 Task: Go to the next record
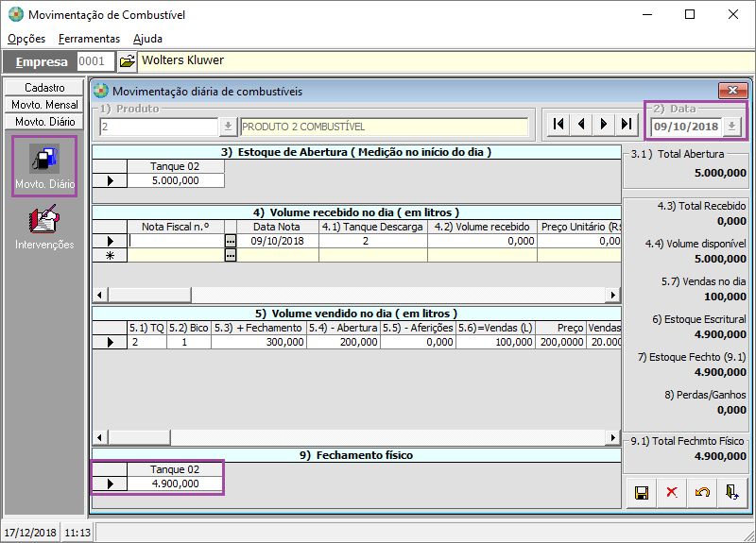(x=603, y=125)
